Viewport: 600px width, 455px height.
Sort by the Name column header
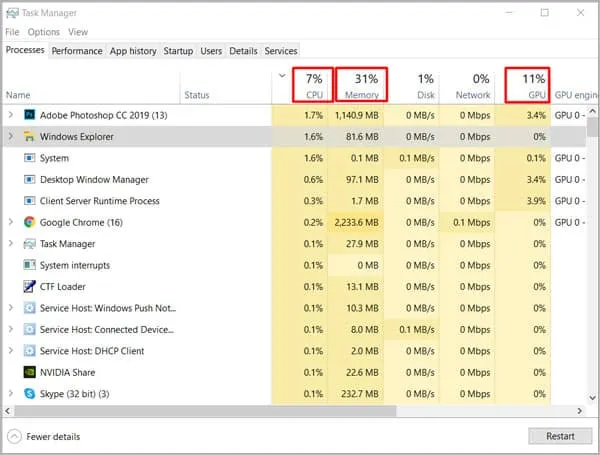click(18, 95)
